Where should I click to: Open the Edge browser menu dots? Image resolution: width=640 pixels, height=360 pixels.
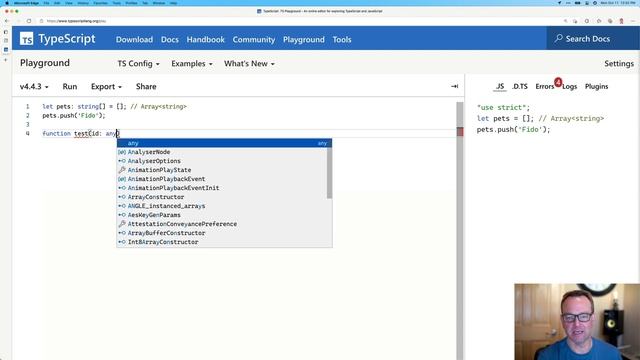pos(633,21)
